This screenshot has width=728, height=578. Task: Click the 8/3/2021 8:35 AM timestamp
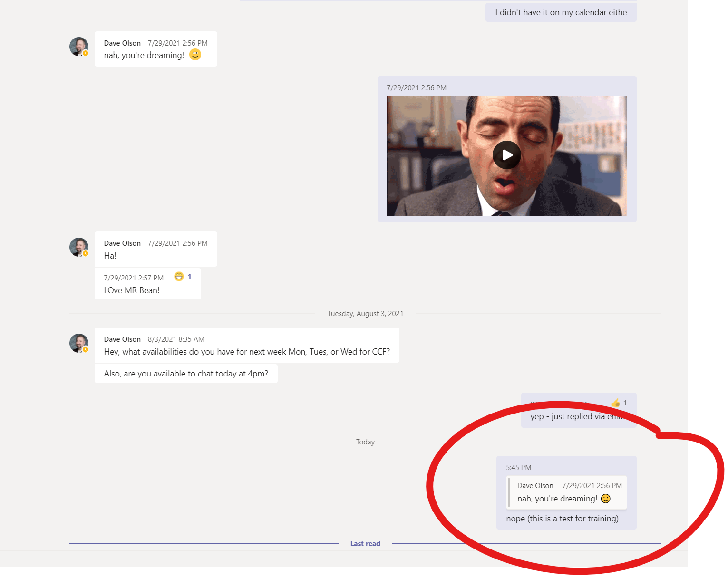[x=176, y=339]
